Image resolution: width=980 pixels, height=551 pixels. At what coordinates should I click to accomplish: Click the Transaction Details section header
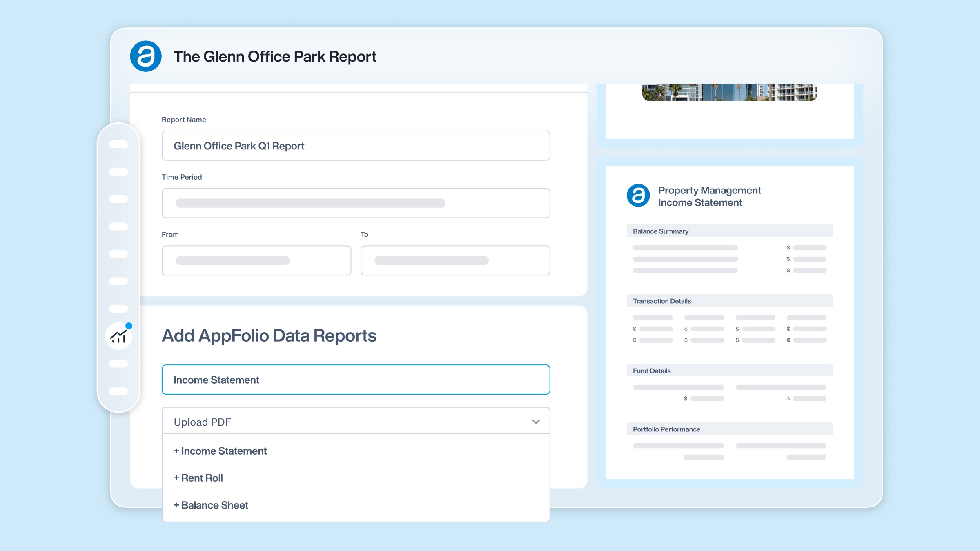(x=730, y=301)
